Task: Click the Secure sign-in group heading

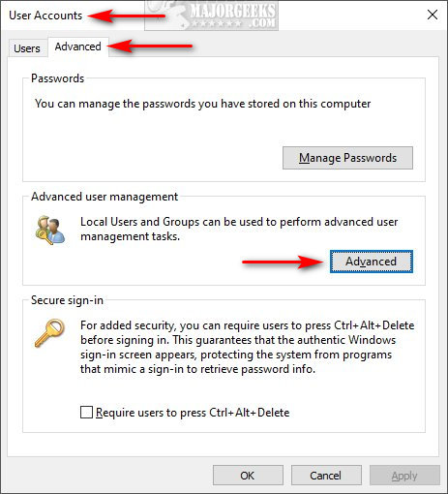Action: pyautogui.click(x=67, y=300)
